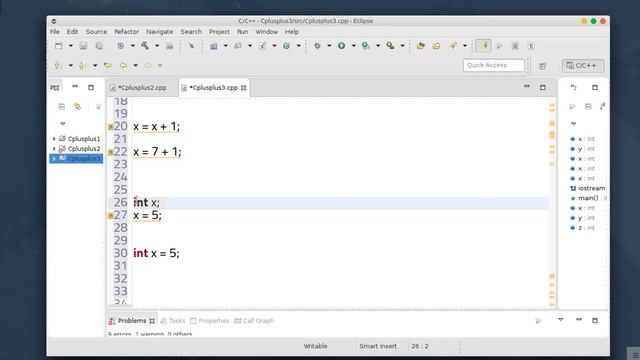
Task: Click the New file toolbar icon
Action: pyautogui.click(x=59, y=46)
